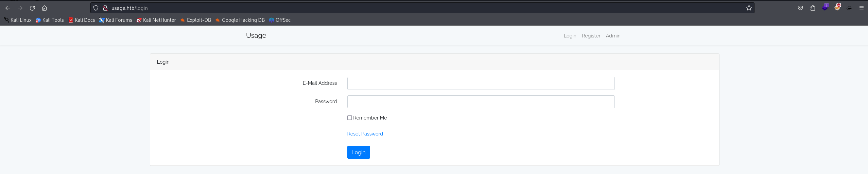
Task: Click the Usage site brand link
Action: [x=256, y=35]
